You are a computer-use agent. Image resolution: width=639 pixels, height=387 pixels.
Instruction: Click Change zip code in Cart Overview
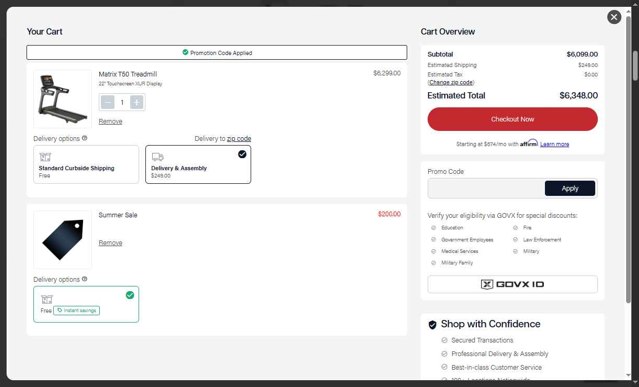[451, 82]
